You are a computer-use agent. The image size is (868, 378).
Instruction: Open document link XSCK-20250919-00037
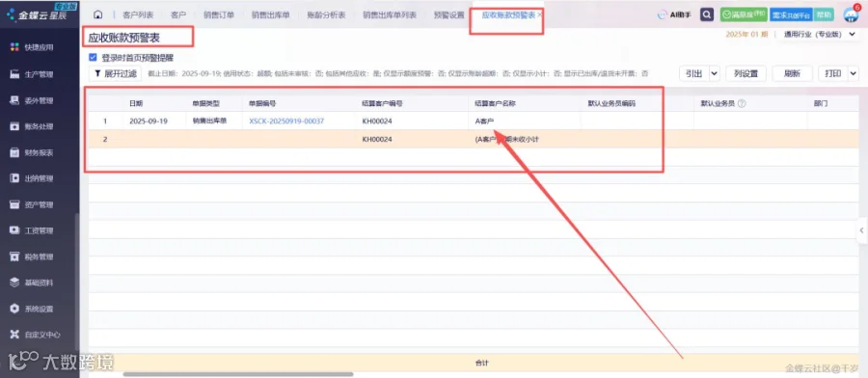(x=286, y=121)
